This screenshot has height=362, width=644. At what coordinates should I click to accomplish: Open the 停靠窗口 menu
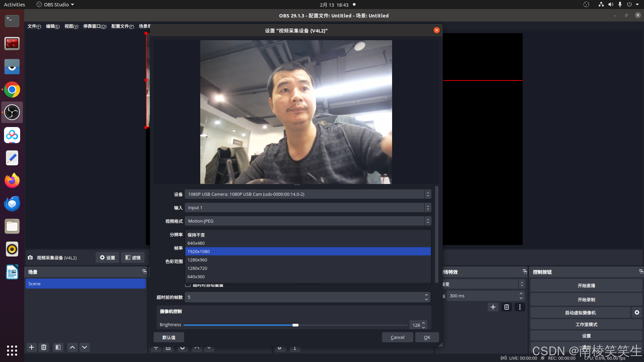[95, 26]
